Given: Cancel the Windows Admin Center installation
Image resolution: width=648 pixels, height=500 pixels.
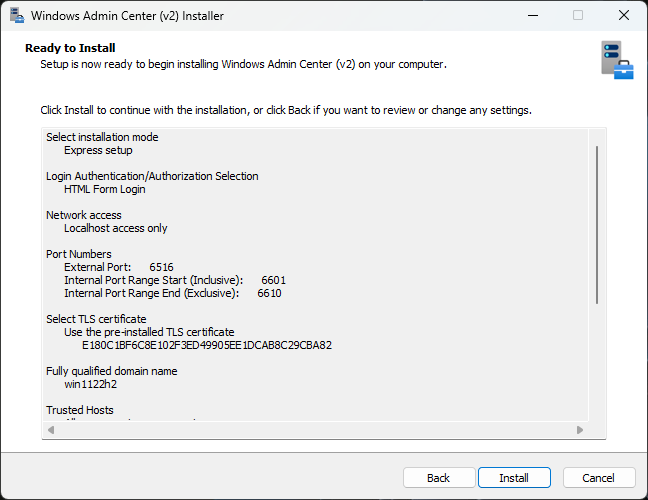Looking at the screenshot, I should coord(598,478).
